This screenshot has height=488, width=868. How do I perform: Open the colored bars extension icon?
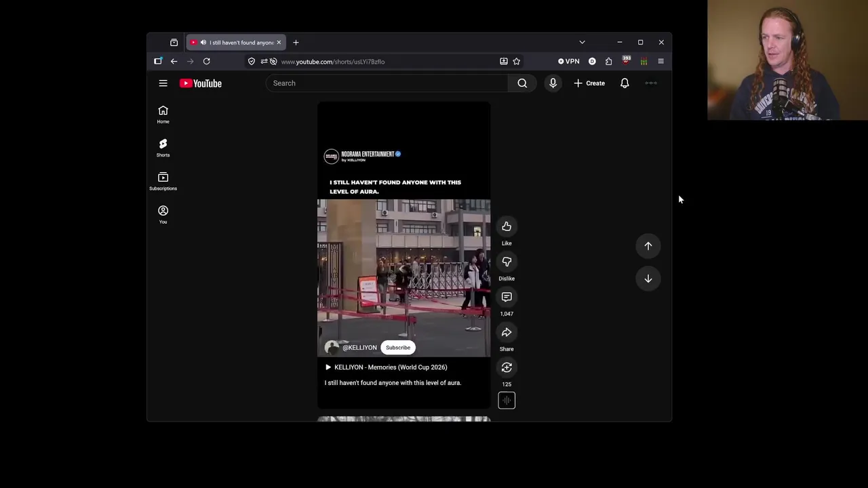point(644,62)
